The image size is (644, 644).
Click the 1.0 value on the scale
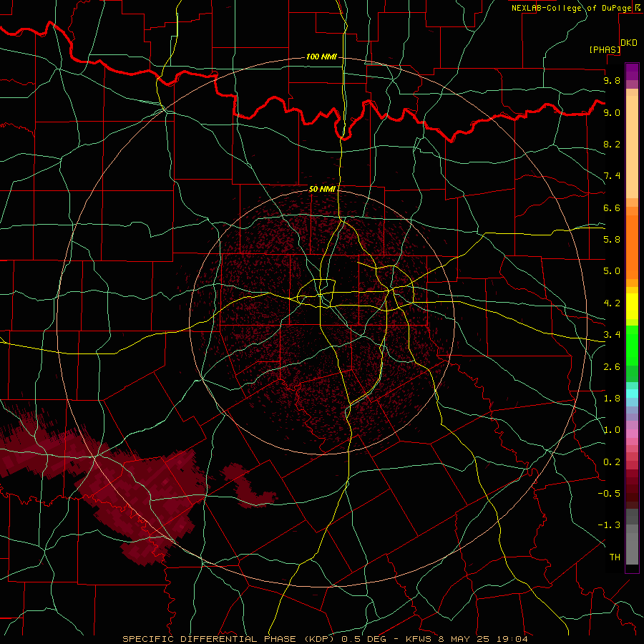[612, 430]
